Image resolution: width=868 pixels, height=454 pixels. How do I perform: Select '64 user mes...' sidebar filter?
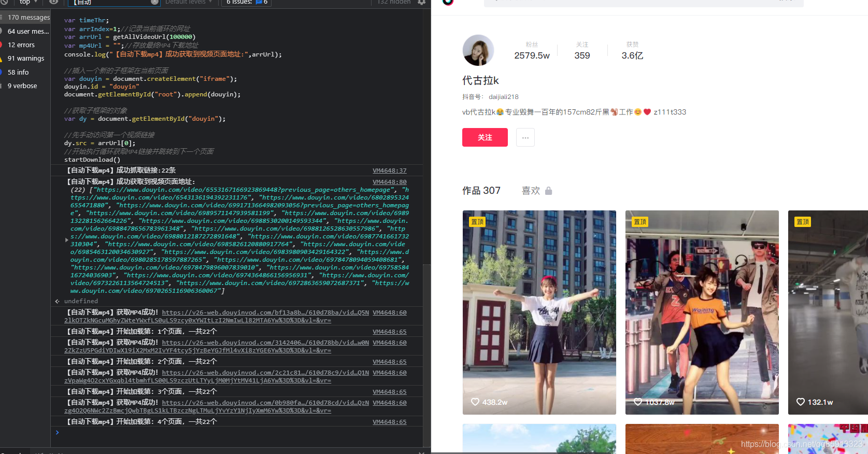(x=25, y=32)
